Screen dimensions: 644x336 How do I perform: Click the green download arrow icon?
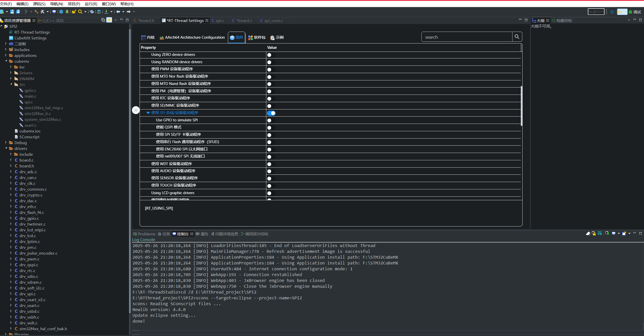tap(106, 12)
